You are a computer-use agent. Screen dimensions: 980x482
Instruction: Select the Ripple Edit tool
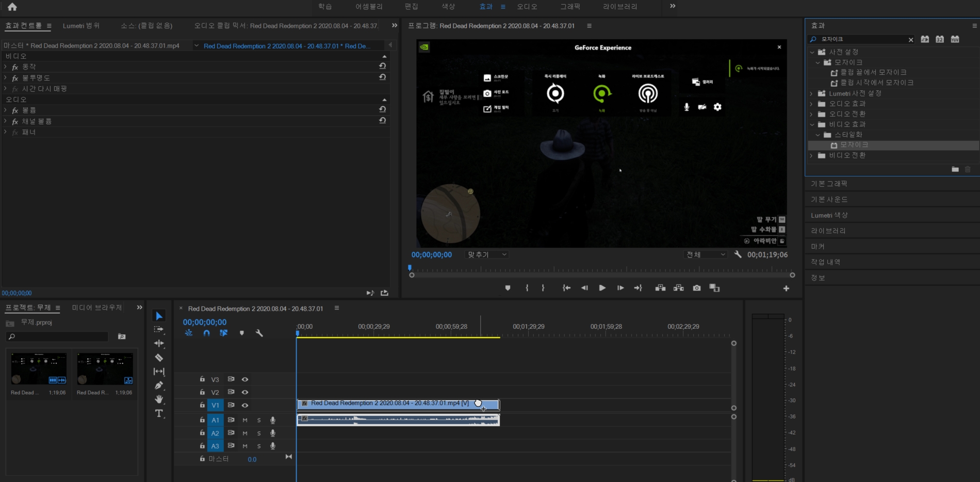(159, 343)
